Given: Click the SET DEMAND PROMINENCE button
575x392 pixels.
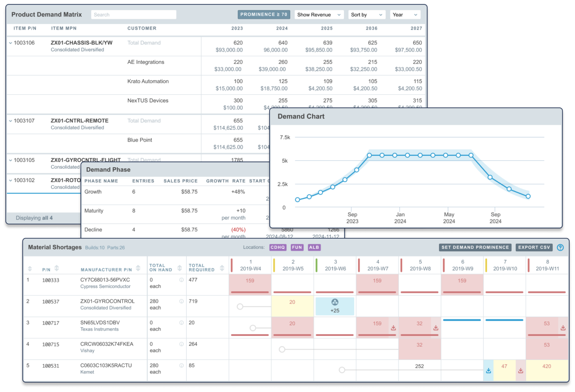Looking at the screenshot, I should click(475, 247).
